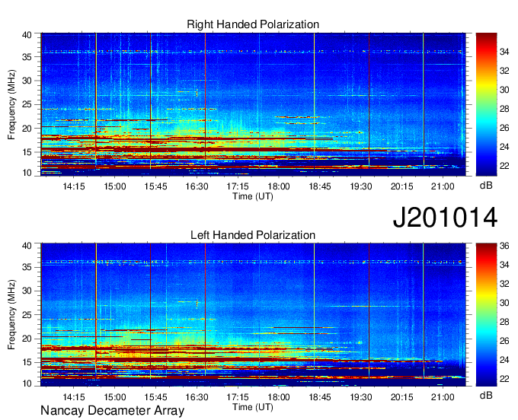Click the 14:15 tick of the left-handed plot
This screenshot has height=420, width=518.
74,397
